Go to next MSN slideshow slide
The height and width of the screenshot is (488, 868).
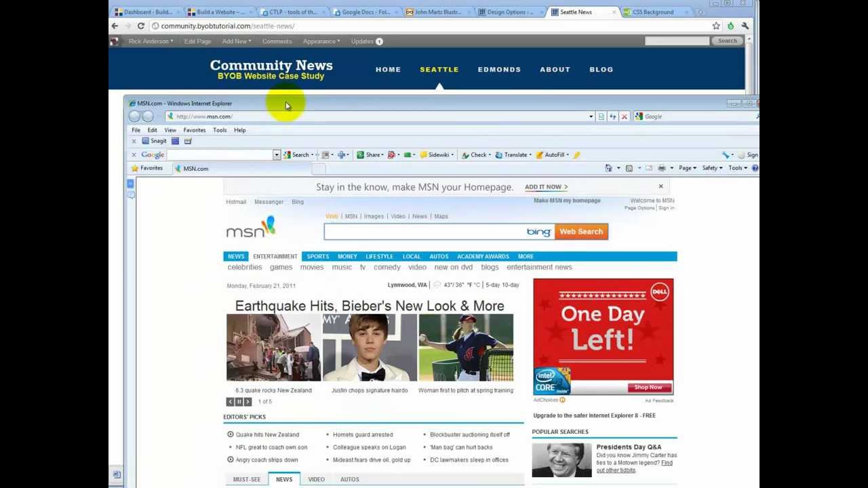248,402
